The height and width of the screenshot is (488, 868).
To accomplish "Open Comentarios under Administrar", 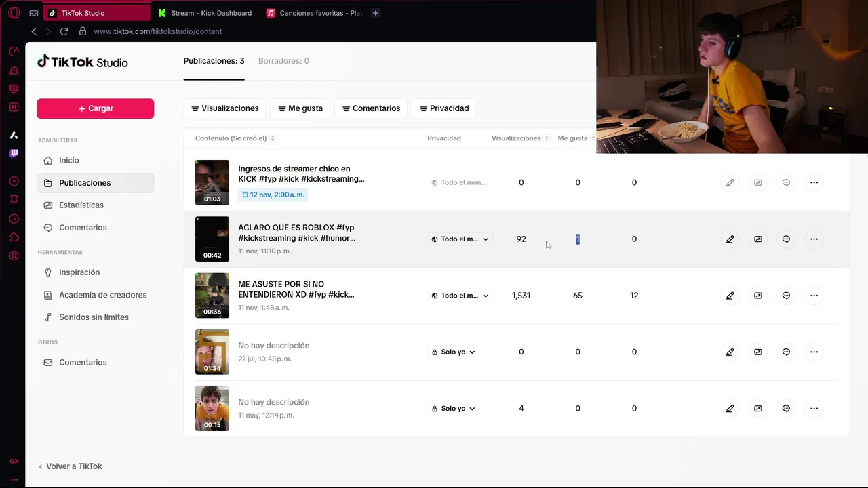I will coord(95,228).
